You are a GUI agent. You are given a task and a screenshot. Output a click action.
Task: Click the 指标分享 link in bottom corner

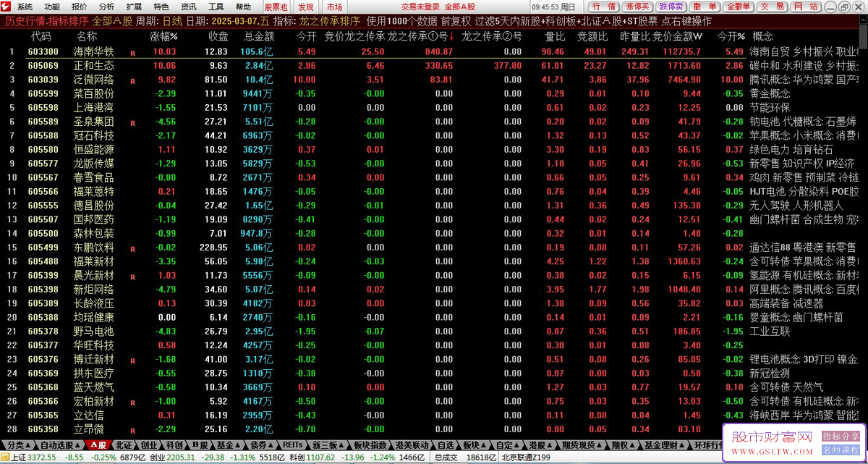coord(841,436)
